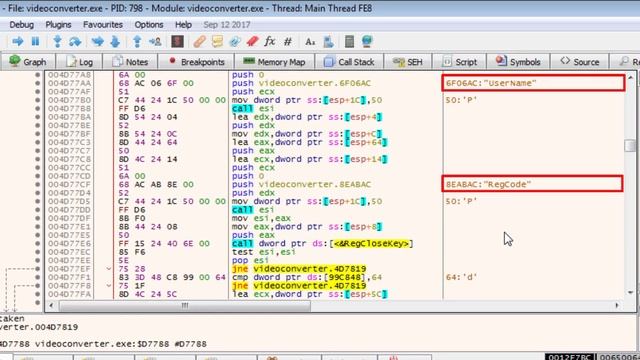
Task: Open the Intermodular calls icon
Action: (x=328, y=41)
